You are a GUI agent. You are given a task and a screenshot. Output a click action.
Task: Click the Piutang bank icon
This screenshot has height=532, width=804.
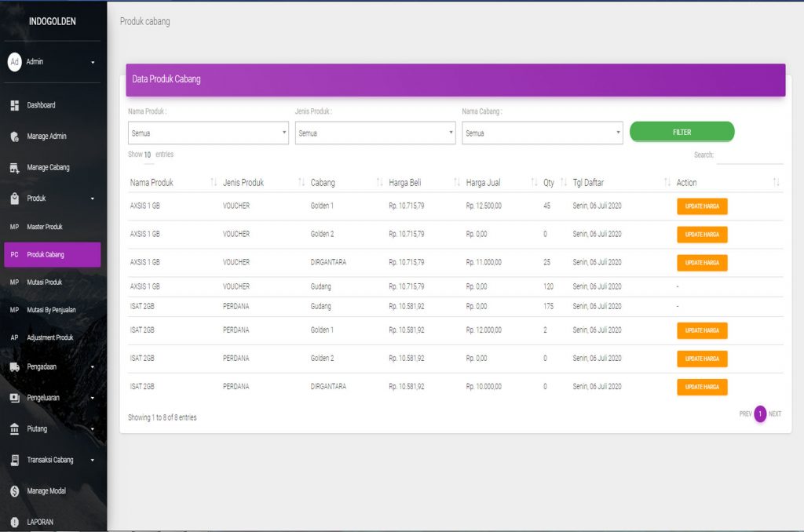[x=14, y=429]
